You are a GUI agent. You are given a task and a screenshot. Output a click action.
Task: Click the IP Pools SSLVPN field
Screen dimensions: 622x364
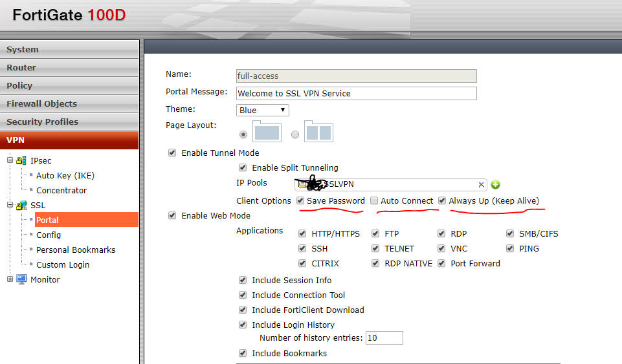click(391, 184)
